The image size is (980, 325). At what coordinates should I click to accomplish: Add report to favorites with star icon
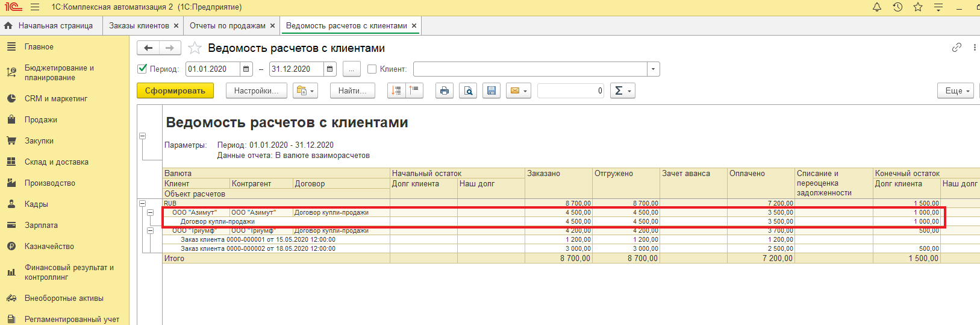pos(195,48)
